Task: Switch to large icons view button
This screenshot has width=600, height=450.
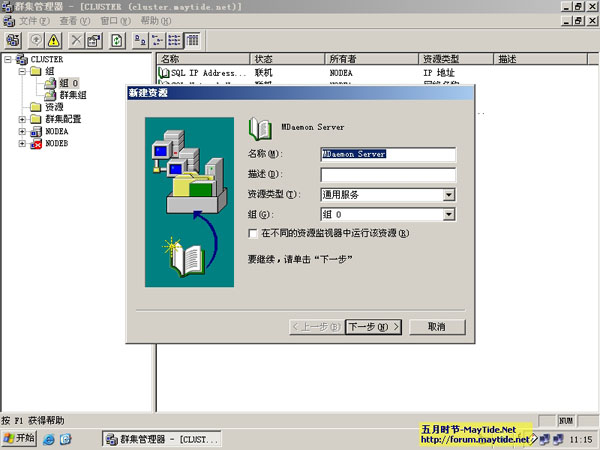Action: [x=140, y=40]
